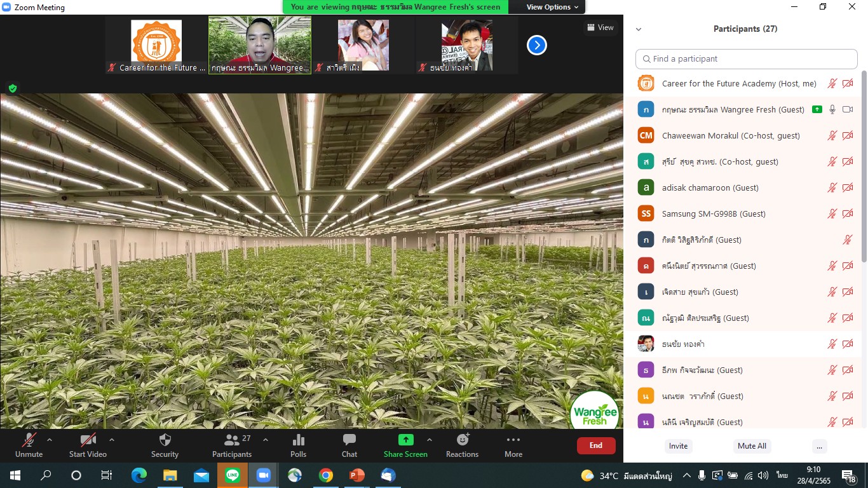Click the green Share Screen icon

[x=405, y=440]
